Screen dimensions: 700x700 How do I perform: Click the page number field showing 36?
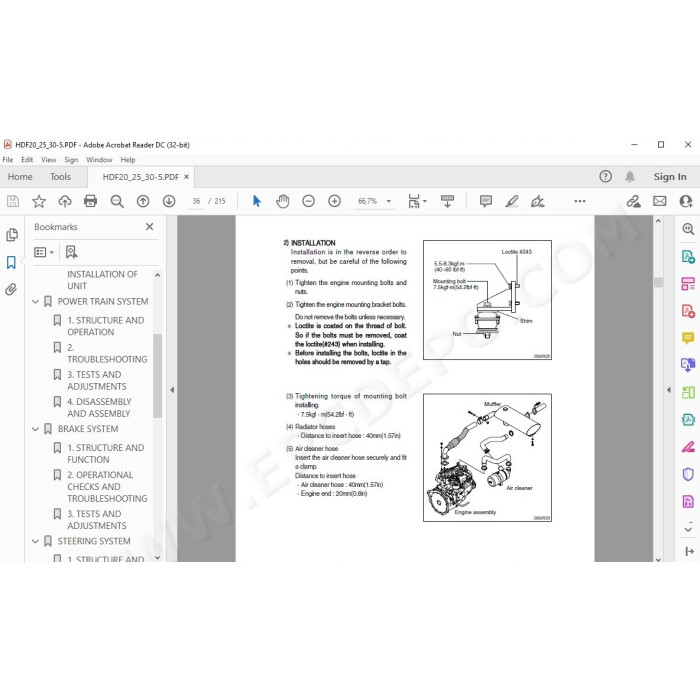pos(196,201)
